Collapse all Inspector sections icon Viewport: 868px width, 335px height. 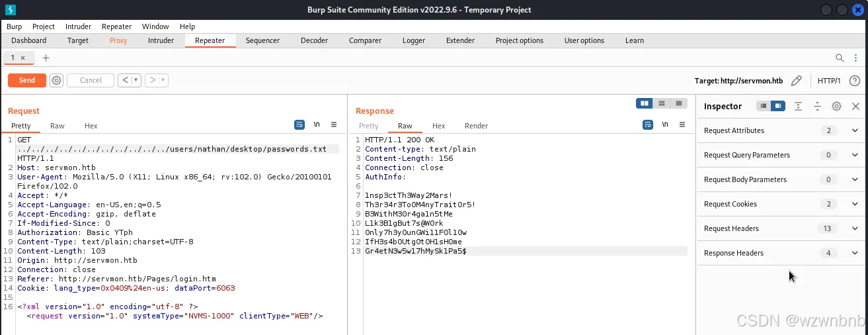coord(817,106)
